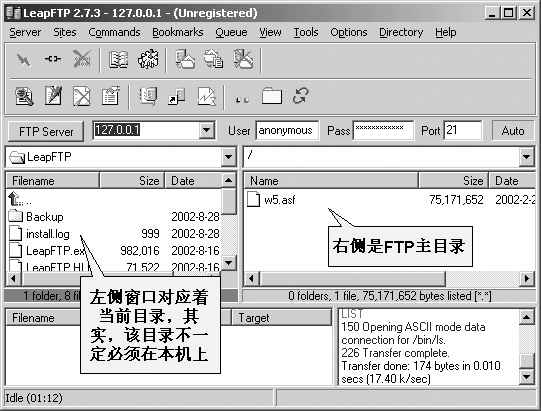Click the Reconnect plug toolbar icon
This screenshot has height=411, width=541.
pyautogui.click(x=52, y=59)
